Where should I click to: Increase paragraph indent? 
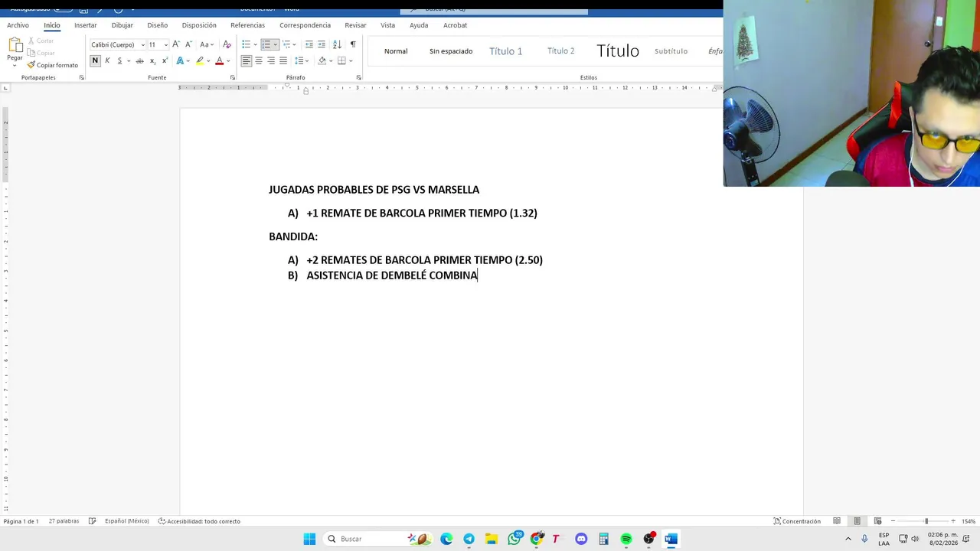[x=322, y=44]
